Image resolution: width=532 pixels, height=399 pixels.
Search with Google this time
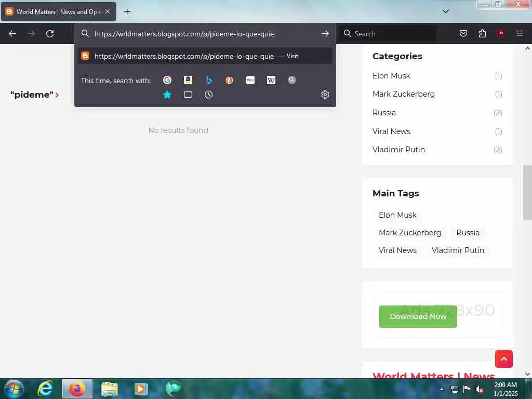pos(167,80)
